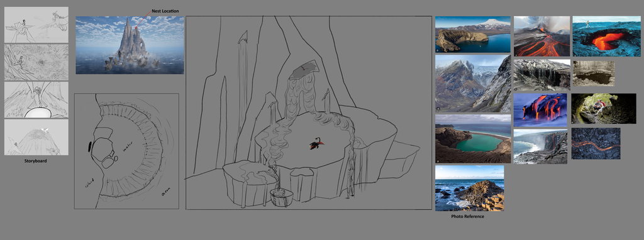This screenshot has width=644, height=240.
Task: Open the dark lava field glowing river photo
Action: pos(596,144)
